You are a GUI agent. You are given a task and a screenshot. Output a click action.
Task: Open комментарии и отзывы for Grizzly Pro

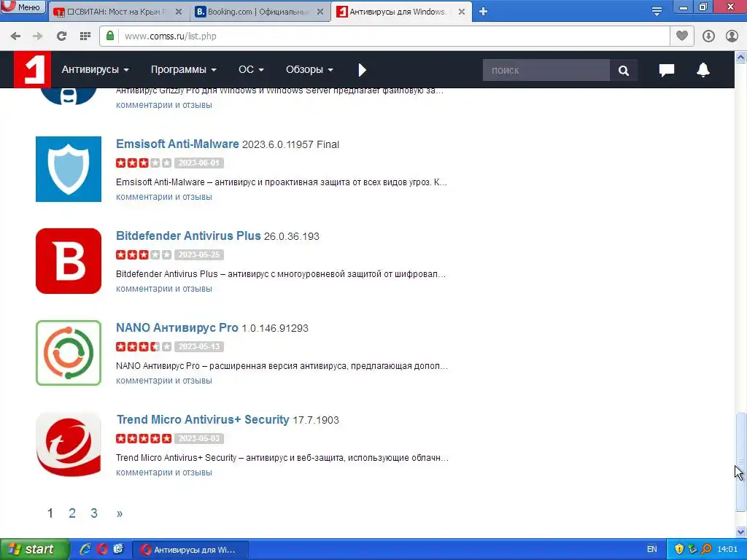(164, 105)
